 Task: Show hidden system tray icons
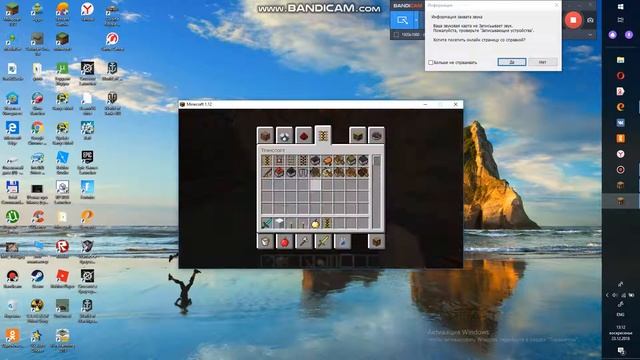click(607, 295)
